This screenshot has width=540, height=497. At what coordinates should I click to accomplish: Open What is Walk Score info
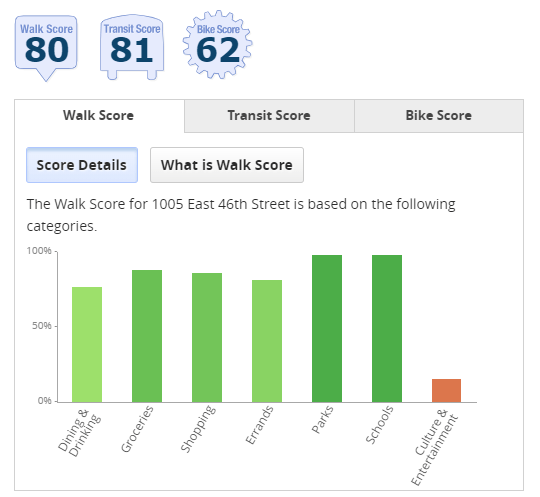click(227, 165)
